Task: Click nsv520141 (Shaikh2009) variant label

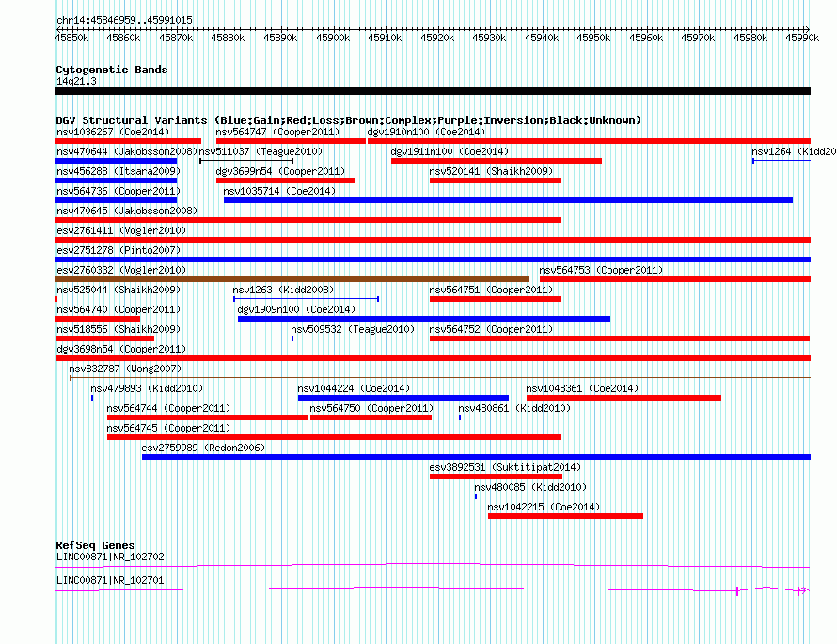Action: 491,171
